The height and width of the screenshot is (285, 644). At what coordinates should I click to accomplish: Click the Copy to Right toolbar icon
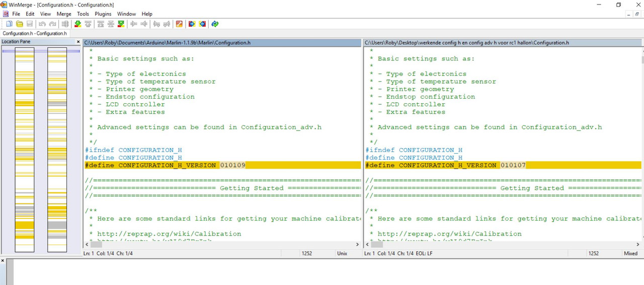(x=133, y=24)
